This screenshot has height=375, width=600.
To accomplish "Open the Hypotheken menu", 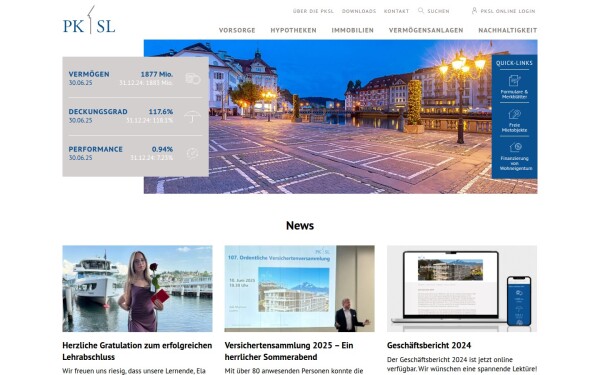I will (x=293, y=30).
